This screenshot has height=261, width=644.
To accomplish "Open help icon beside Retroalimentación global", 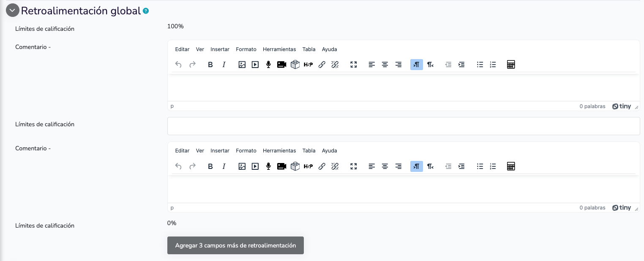I will (146, 11).
